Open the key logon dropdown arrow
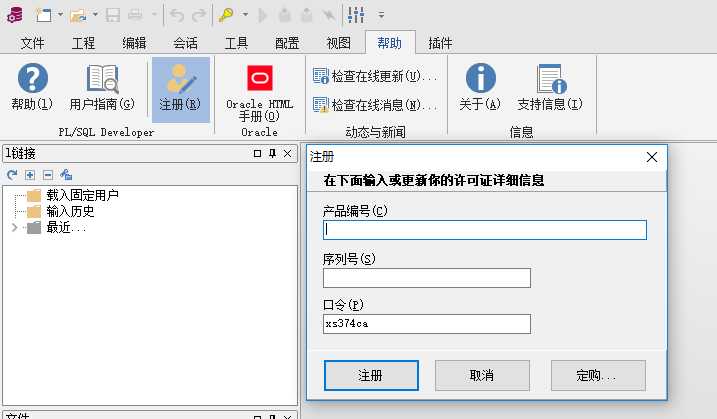This screenshot has height=419, width=717. click(x=244, y=15)
